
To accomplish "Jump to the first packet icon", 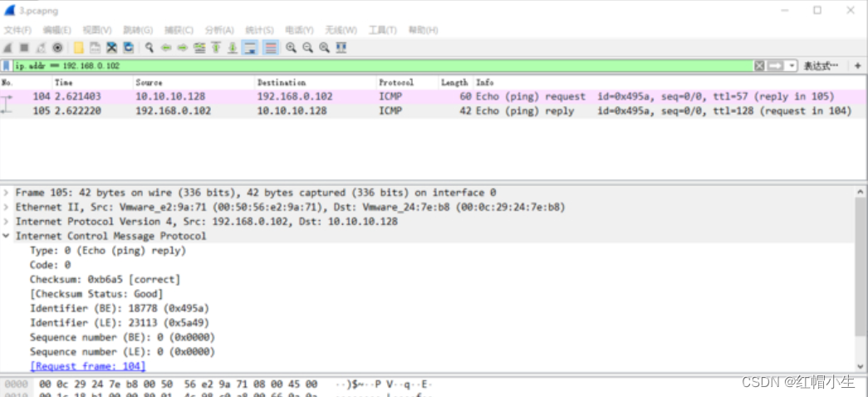I will (x=216, y=47).
